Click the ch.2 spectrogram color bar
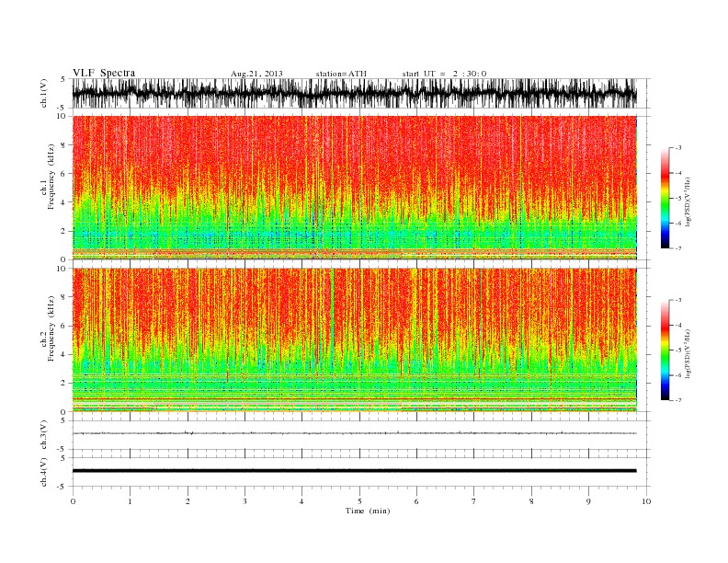Viewport: 728px width, 563px height. click(x=665, y=350)
